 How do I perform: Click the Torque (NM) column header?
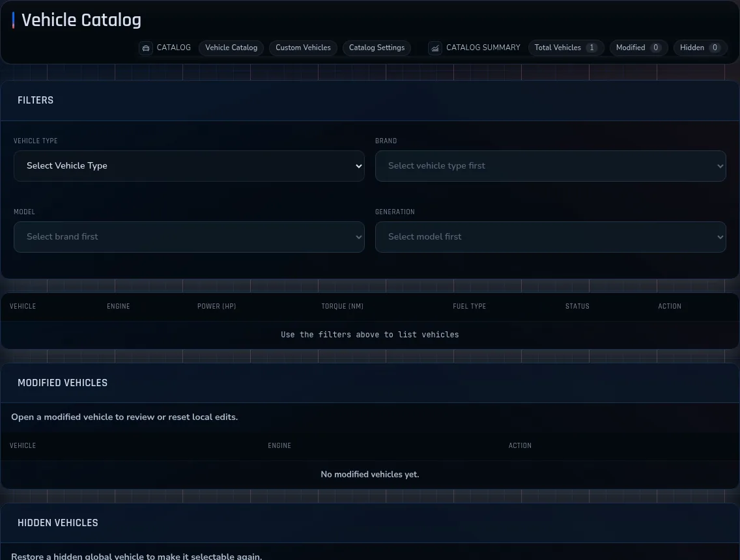(343, 306)
